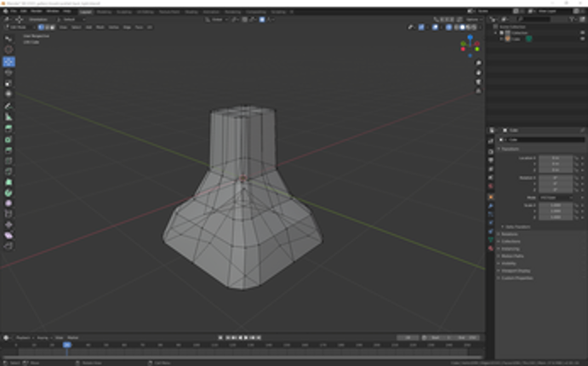Open the Mesh menu in viewport header
The width and height of the screenshot is (588, 366).
[x=100, y=27]
